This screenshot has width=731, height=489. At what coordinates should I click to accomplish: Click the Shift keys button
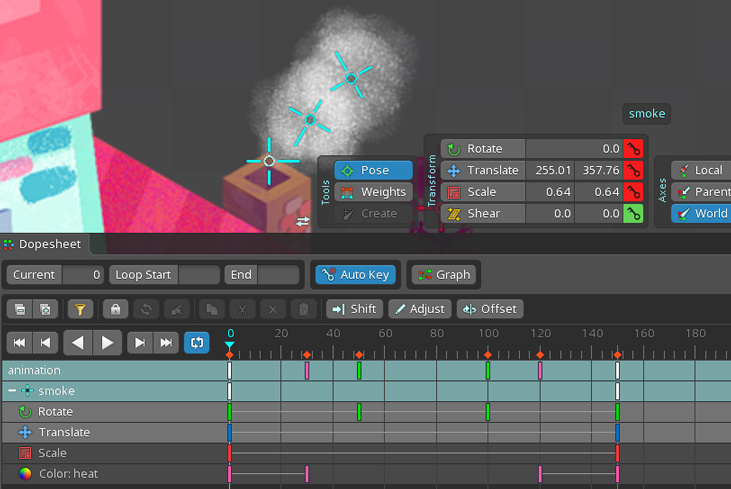click(x=353, y=309)
